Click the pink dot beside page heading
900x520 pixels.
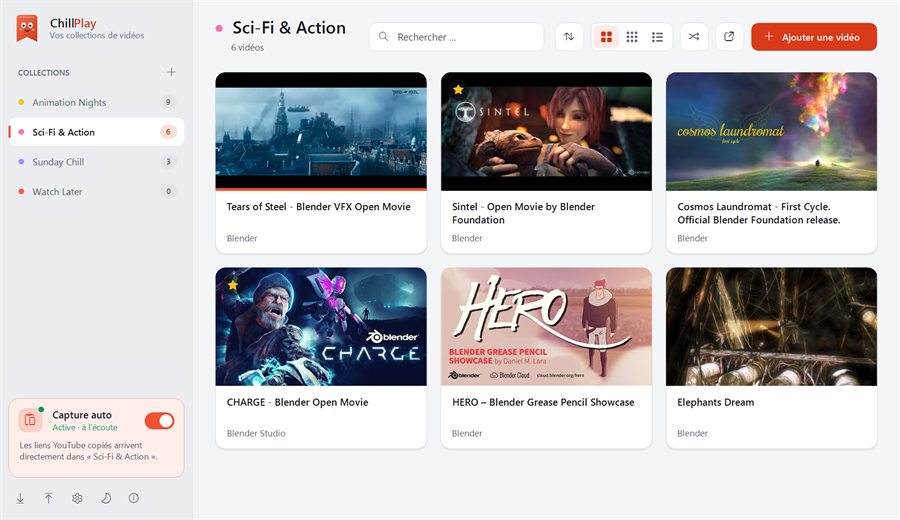pyautogui.click(x=219, y=28)
